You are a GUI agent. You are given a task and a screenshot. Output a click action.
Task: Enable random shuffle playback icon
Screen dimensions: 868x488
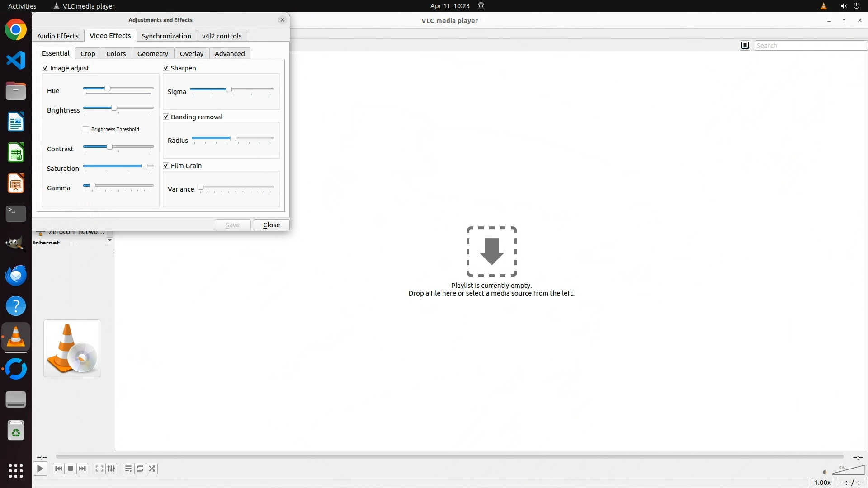pos(152,469)
